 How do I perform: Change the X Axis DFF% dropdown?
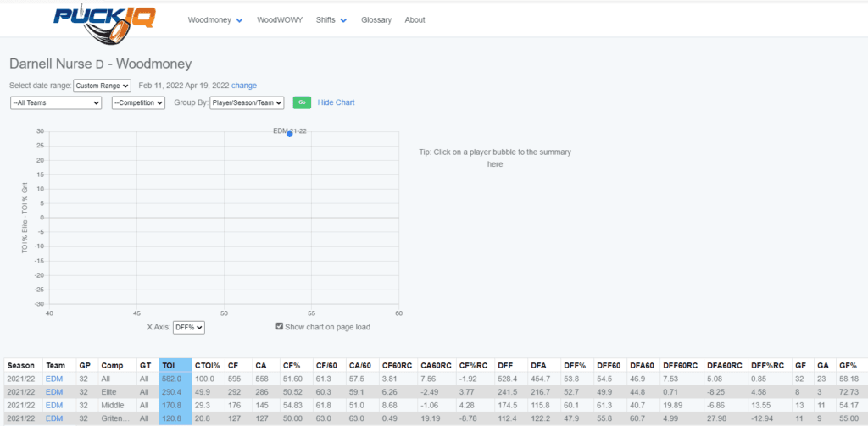[x=189, y=327]
